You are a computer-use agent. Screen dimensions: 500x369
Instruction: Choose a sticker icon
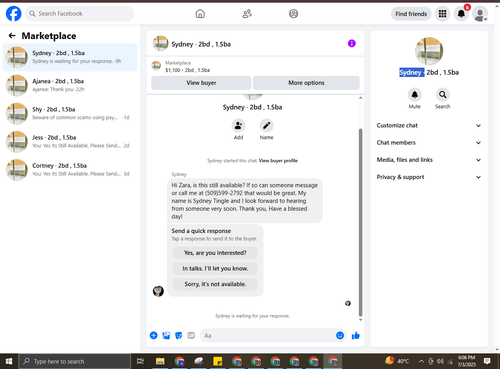pos(179,335)
